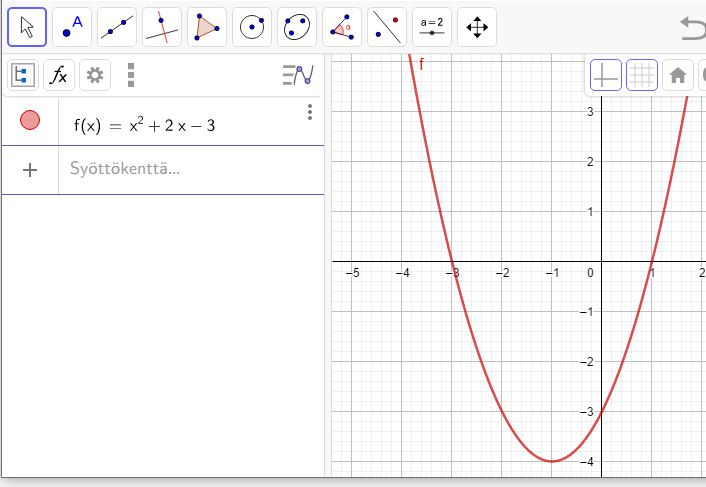The height and width of the screenshot is (487, 706).
Task: Select the Move Graphics View tool
Action: click(477, 28)
